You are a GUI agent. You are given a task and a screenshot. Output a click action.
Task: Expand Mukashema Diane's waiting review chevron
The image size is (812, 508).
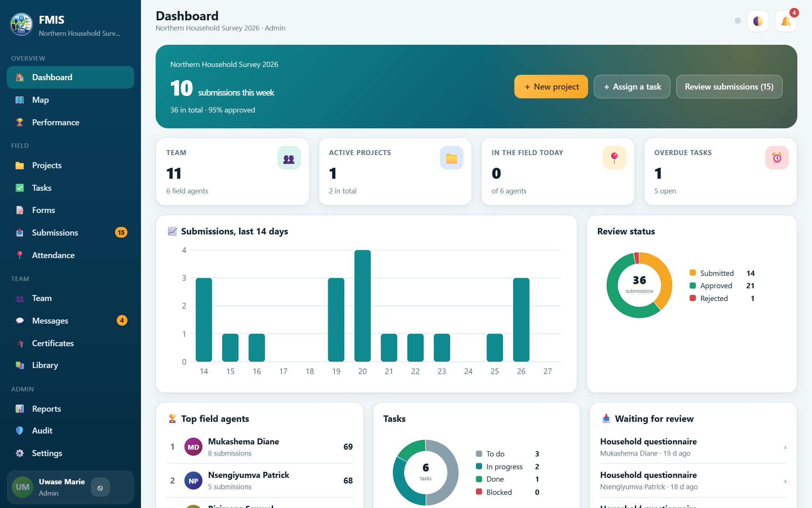click(785, 447)
